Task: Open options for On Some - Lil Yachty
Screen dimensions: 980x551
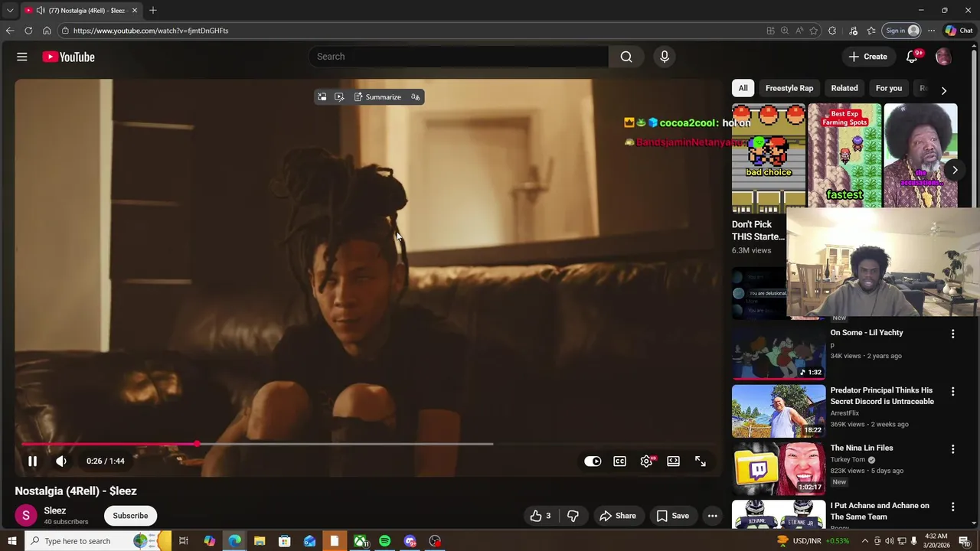Action: (x=952, y=334)
